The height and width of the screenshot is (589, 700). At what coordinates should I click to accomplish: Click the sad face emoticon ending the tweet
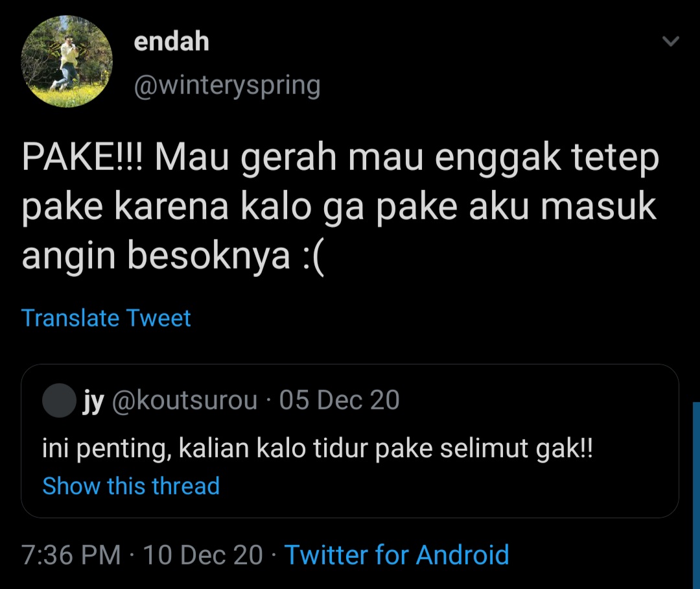click(312, 256)
